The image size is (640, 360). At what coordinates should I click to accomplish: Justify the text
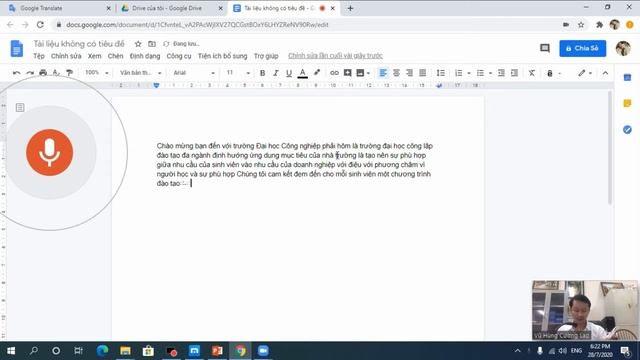pyautogui.click(x=422, y=73)
